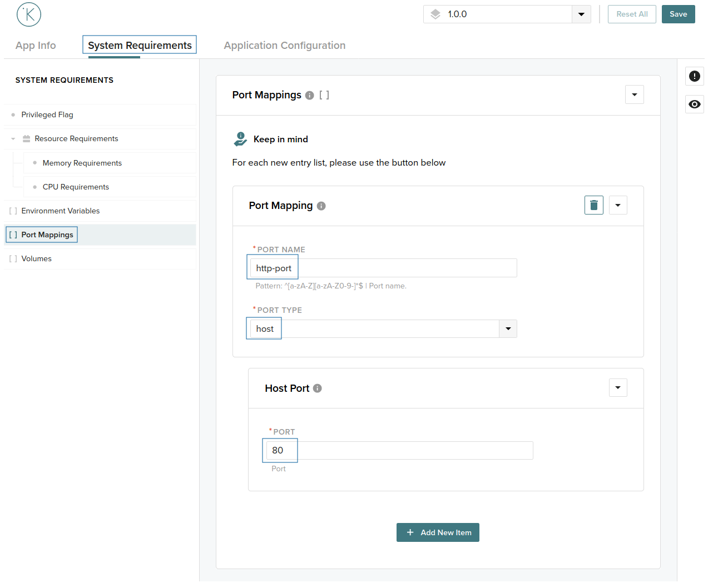Collapse Resource Requirements tree node
This screenshot has height=588, width=708.
(x=13, y=139)
